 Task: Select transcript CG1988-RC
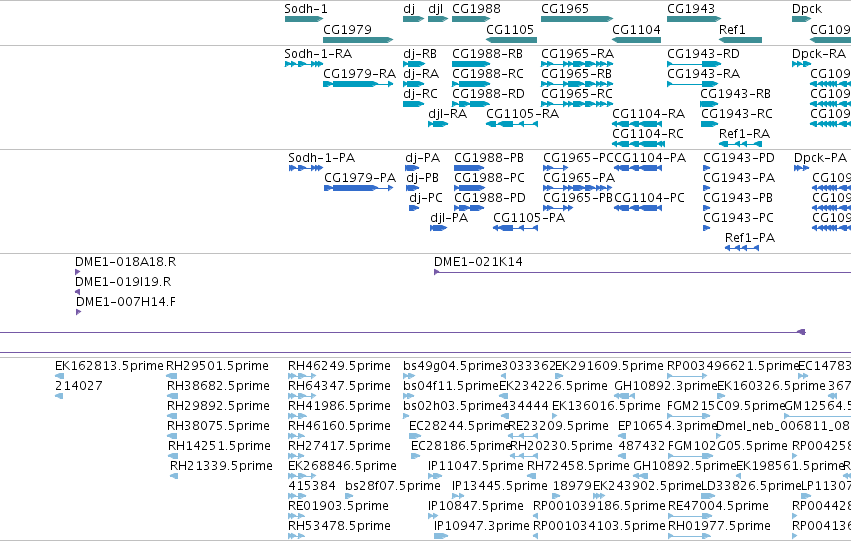471,84
